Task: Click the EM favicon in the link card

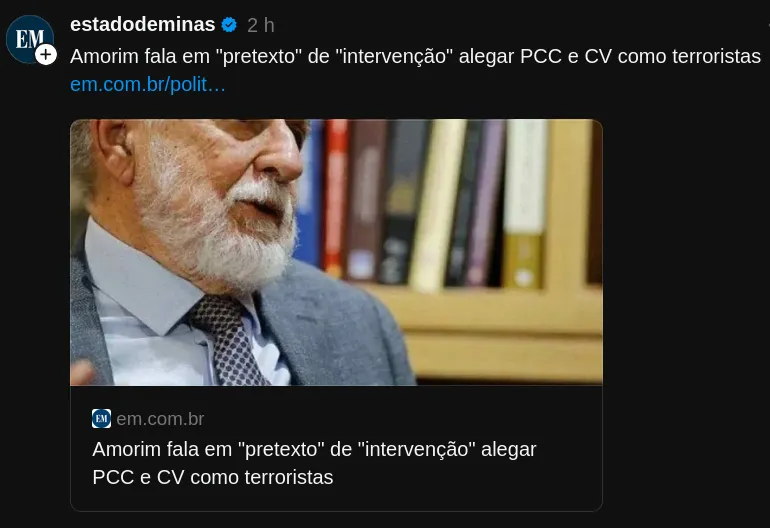Action: [101, 418]
